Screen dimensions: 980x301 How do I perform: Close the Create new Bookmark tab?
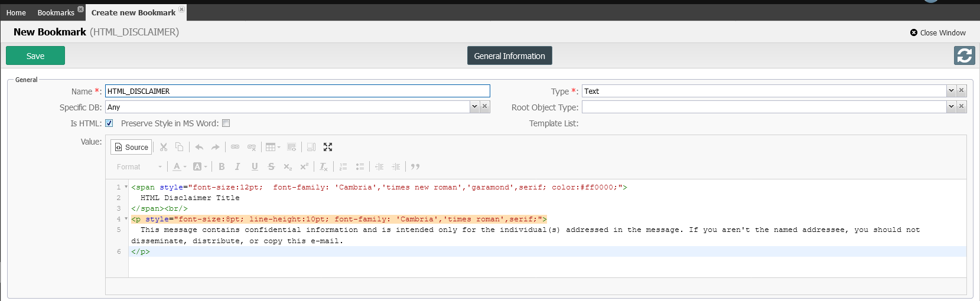pos(182,9)
